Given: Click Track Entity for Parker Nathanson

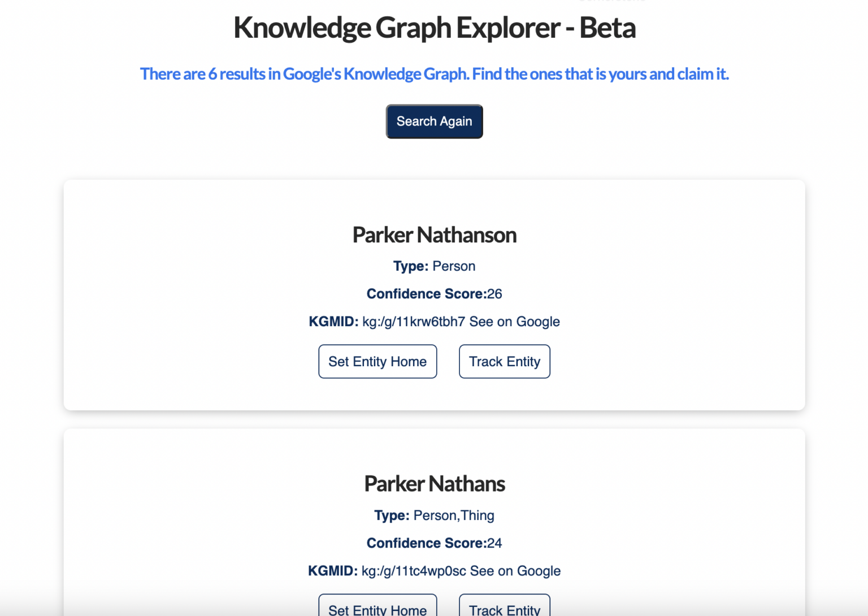Looking at the screenshot, I should pyautogui.click(x=504, y=361).
